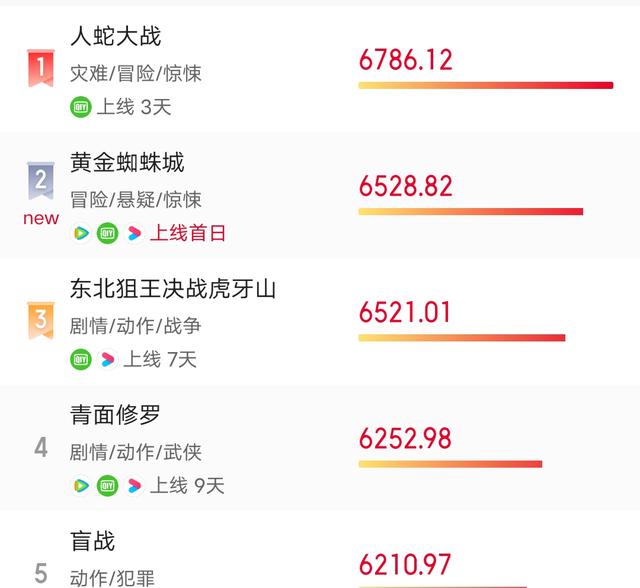Screen dimensions: 640x588
Task: Click the iQIYI icon under 青面修罗
Action: click(107, 485)
